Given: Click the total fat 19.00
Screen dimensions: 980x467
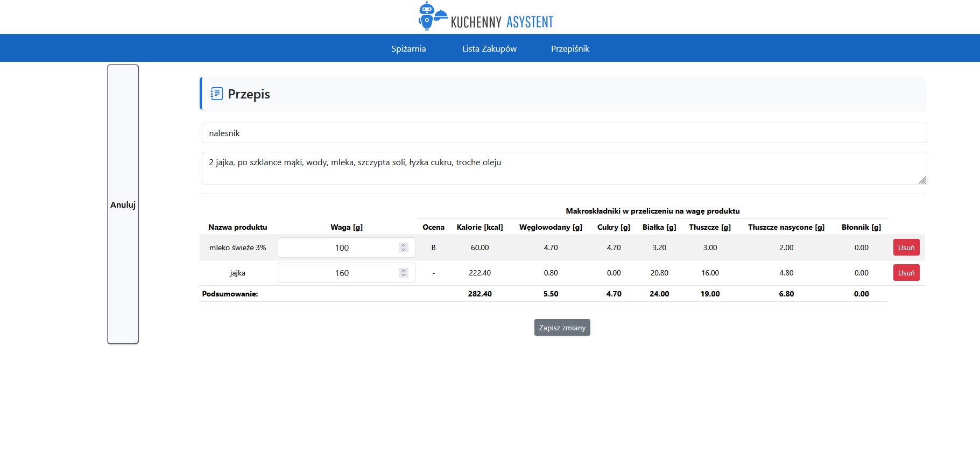Looking at the screenshot, I should 710,294.
